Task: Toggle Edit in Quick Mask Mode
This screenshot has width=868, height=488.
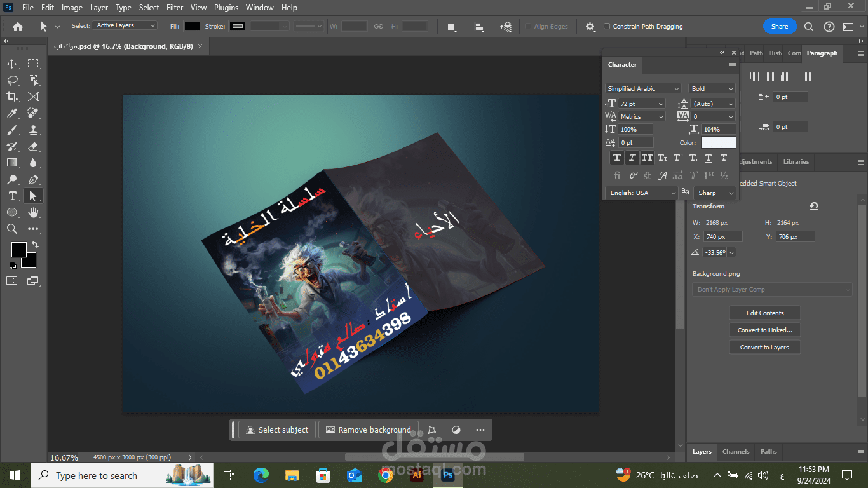Action: pyautogui.click(x=12, y=280)
